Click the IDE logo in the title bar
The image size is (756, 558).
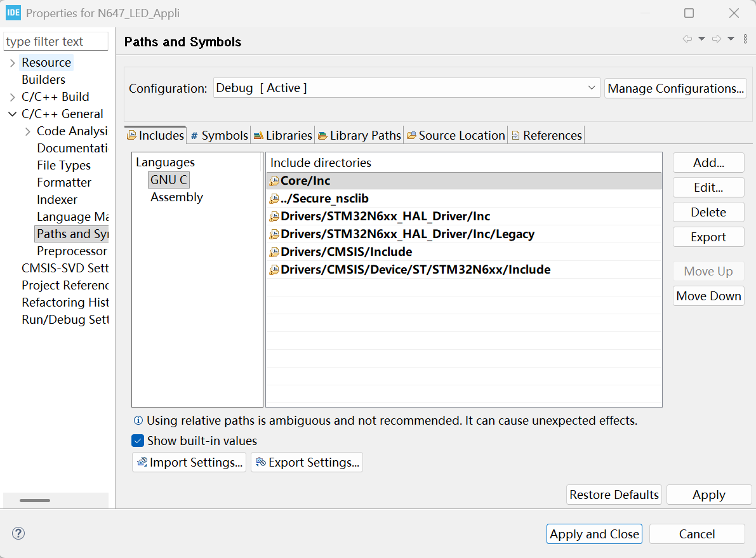(13, 13)
